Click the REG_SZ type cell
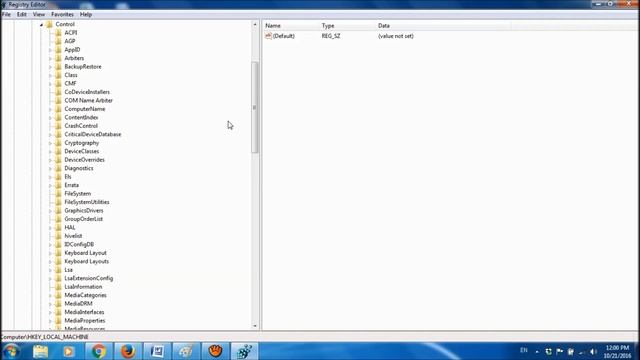 pos(331,36)
